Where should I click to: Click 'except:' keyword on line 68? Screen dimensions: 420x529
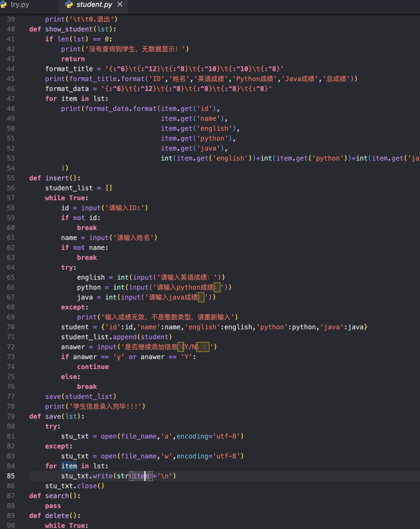[x=74, y=307]
